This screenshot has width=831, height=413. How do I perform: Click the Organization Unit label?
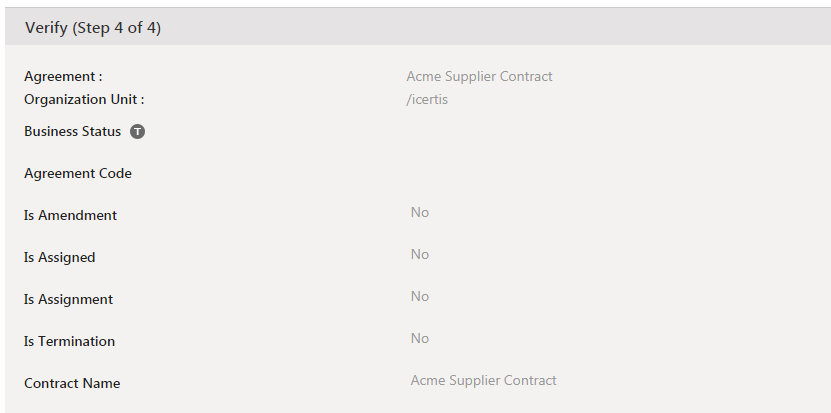click(x=84, y=99)
